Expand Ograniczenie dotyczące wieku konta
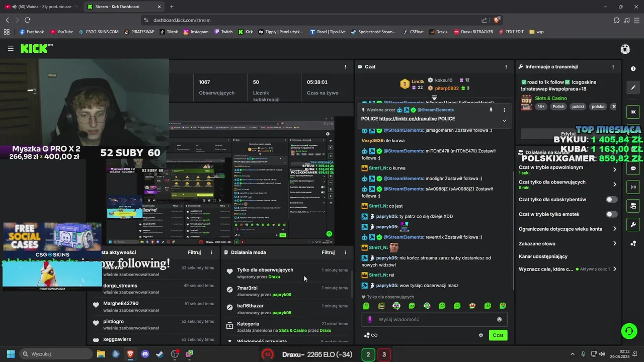The image size is (644, 362). (x=614, y=229)
